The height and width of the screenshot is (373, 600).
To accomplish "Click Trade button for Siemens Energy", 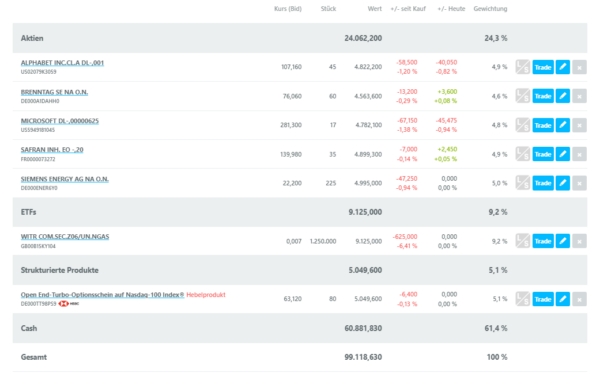I will pyautogui.click(x=543, y=183).
